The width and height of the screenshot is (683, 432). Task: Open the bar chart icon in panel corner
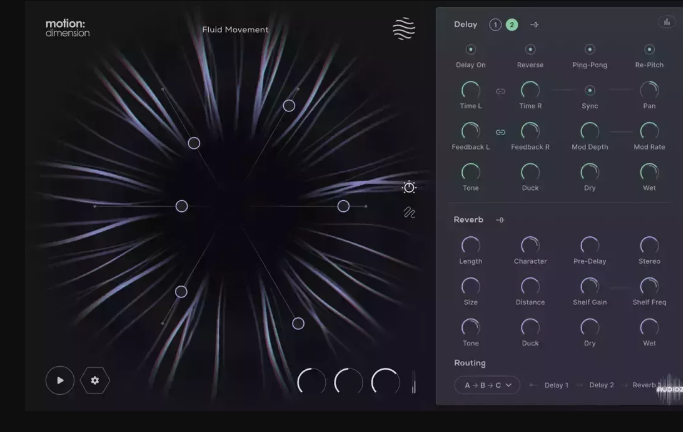tap(666, 22)
